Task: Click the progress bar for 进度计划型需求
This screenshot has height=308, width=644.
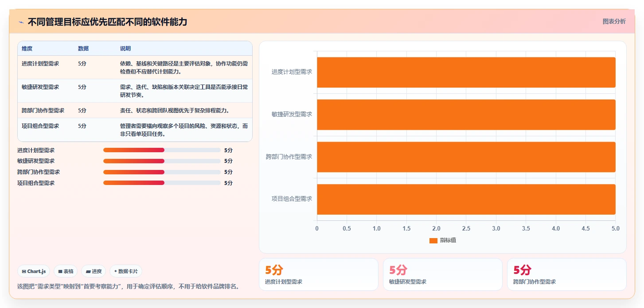Action: (162, 150)
